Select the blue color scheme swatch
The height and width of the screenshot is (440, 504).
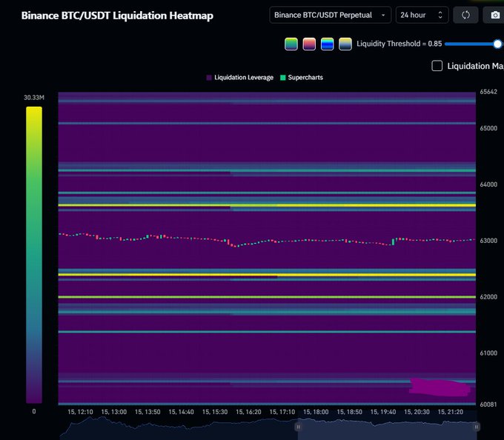327,44
